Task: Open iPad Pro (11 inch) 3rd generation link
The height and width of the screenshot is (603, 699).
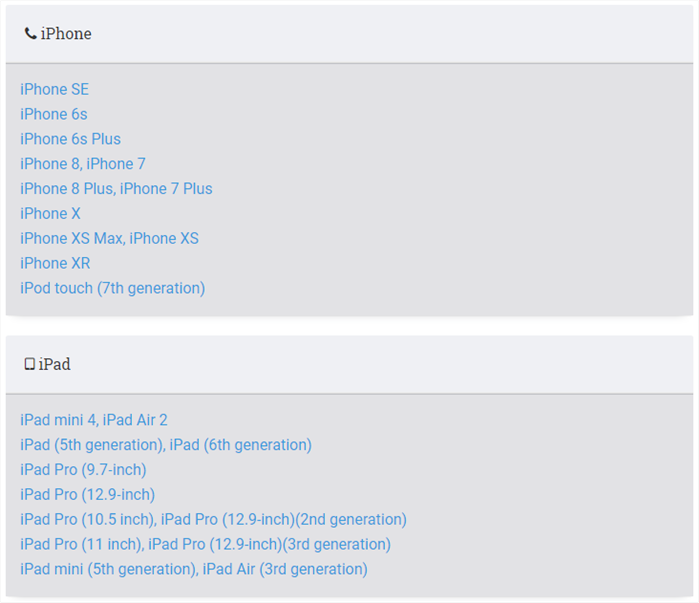Action: coord(206,545)
